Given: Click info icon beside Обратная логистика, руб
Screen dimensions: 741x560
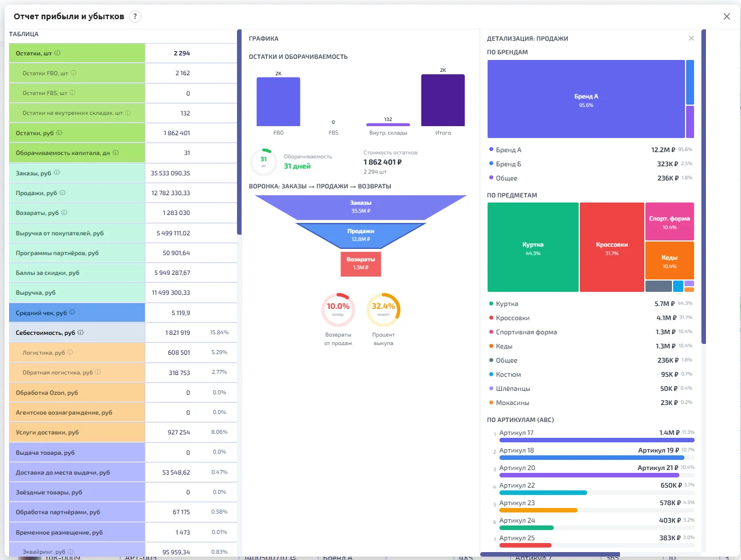Looking at the screenshot, I should pos(98,372).
